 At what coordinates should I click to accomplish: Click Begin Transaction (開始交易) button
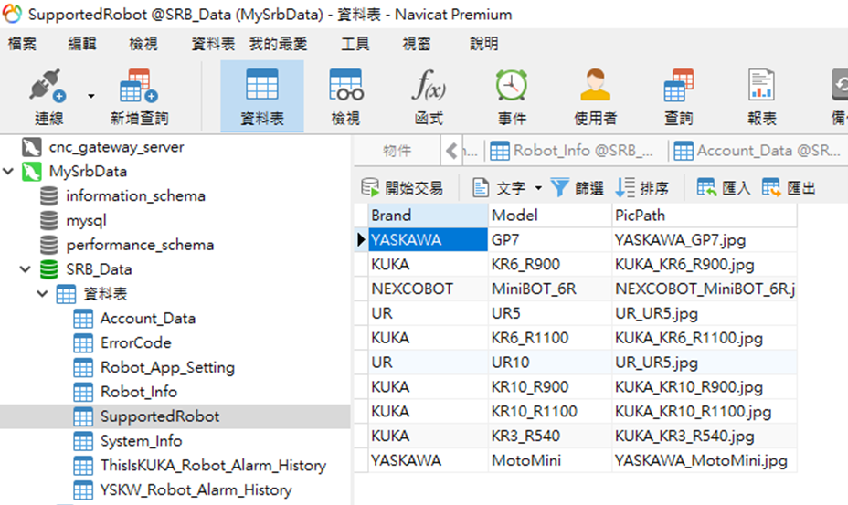[402, 188]
